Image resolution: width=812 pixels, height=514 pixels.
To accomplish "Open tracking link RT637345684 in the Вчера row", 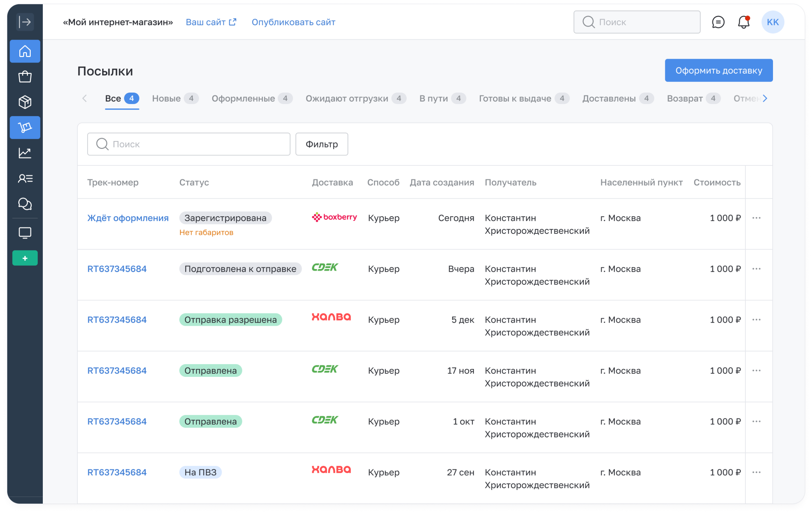I will tap(117, 269).
